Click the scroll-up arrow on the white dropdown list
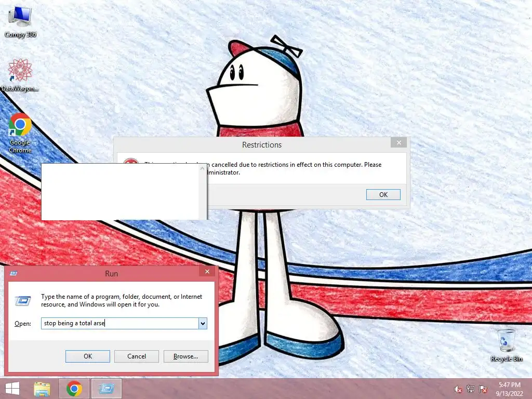This screenshot has height=399, width=532. (203, 168)
